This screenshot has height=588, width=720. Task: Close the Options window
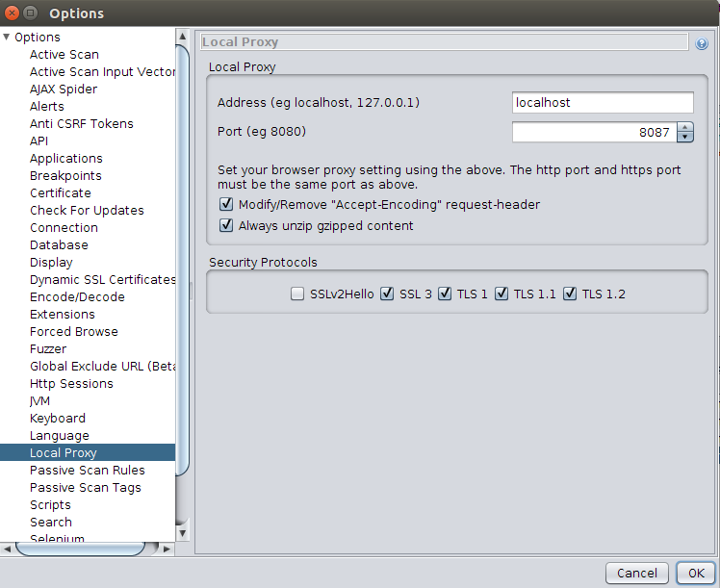[x=12, y=13]
